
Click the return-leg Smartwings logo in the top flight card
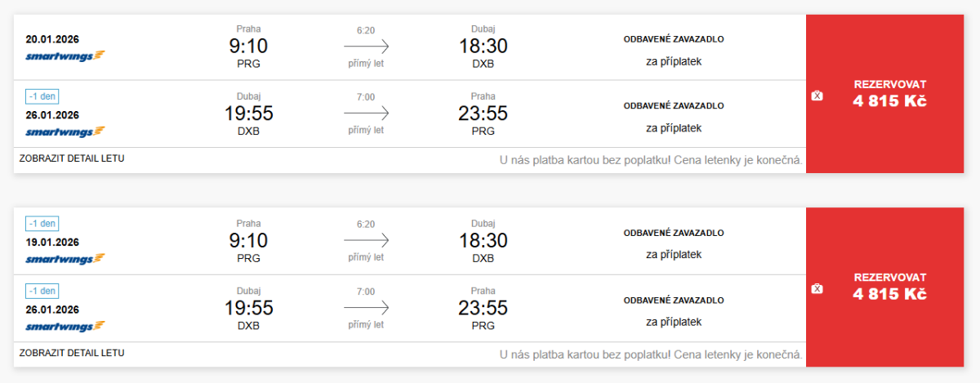(x=65, y=131)
